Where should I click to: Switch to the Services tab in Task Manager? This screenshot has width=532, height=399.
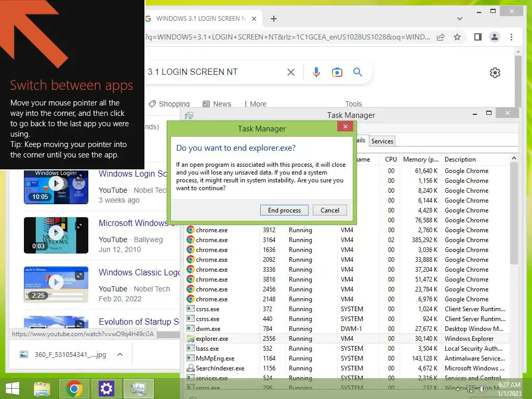(x=382, y=141)
